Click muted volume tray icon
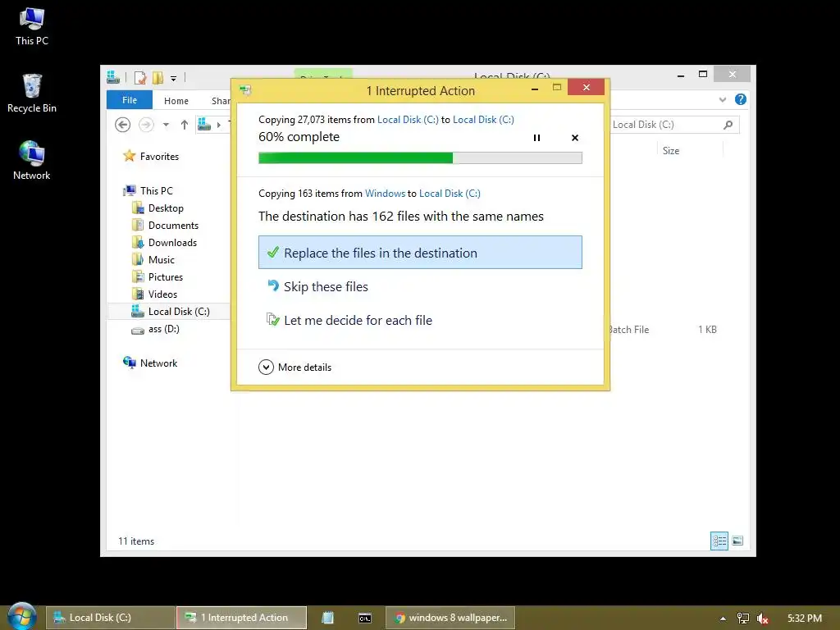 pyautogui.click(x=763, y=619)
